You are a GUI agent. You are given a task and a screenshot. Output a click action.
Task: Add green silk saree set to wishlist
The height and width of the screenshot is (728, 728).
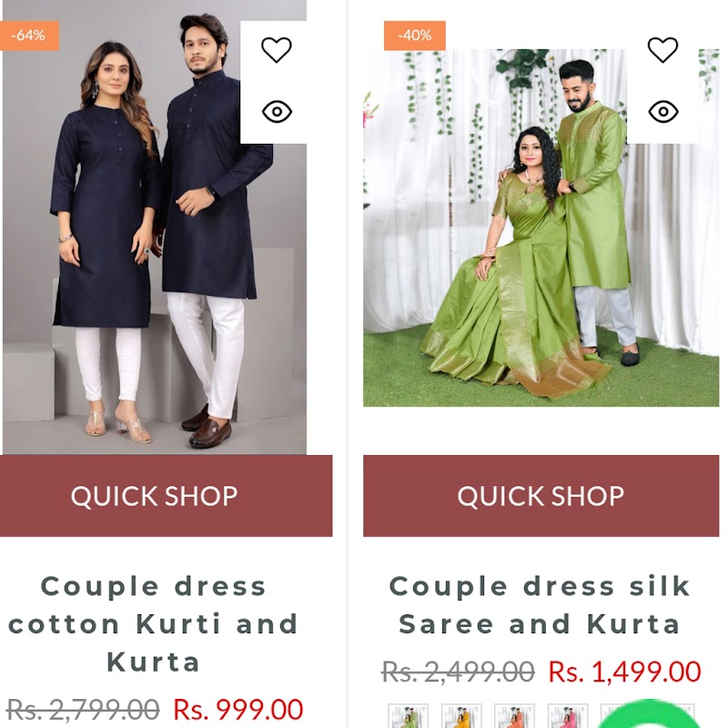click(x=662, y=50)
